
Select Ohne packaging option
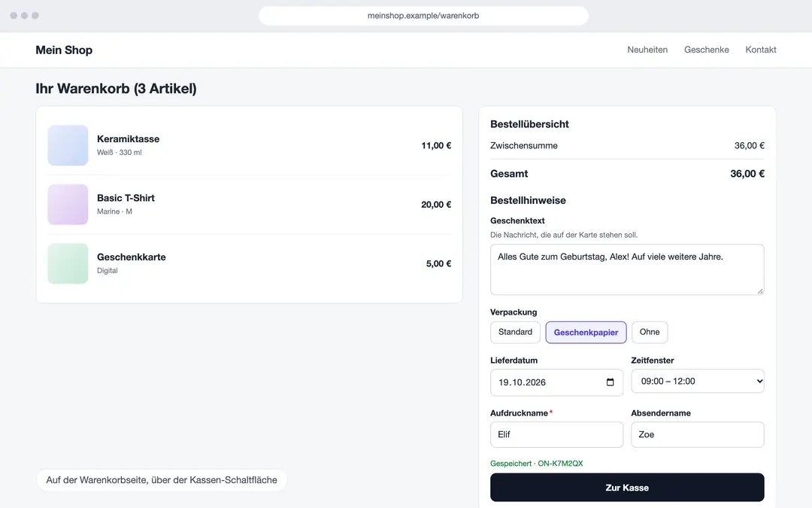[x=650, y=333]
